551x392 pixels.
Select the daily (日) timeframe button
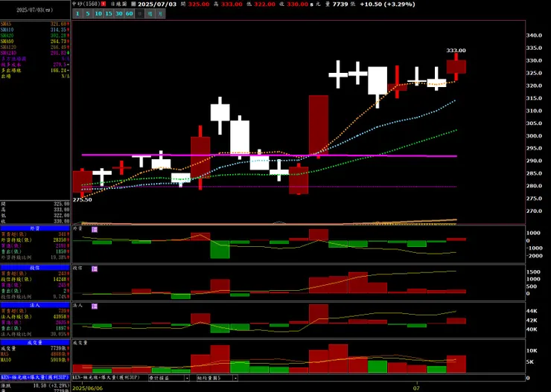point(139,13)
